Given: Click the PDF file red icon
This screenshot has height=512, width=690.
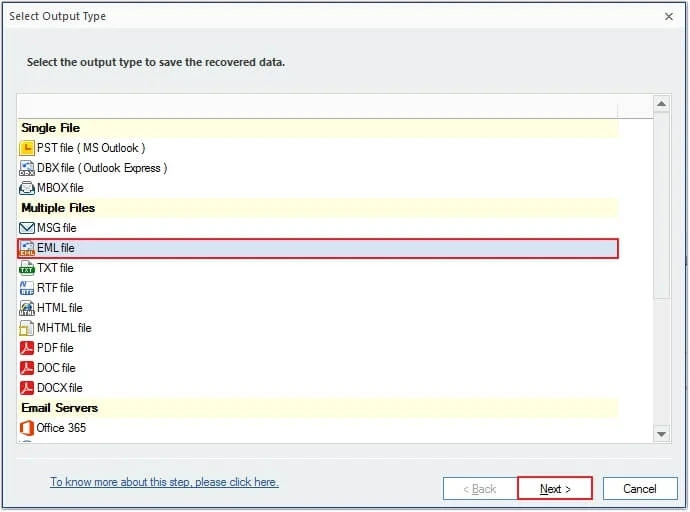Looking at the screenshot, I should (27, 348).
